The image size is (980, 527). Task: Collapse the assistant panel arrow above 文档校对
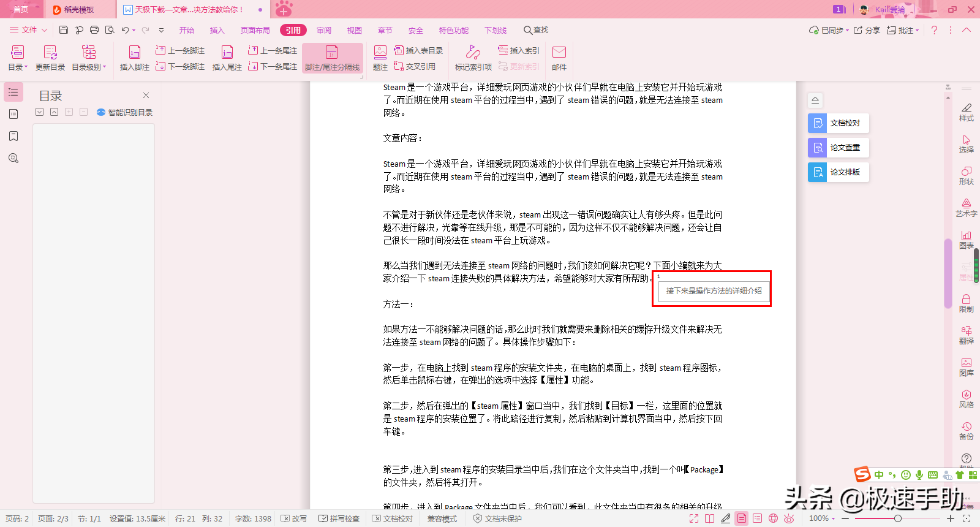[x=815, y=100]
